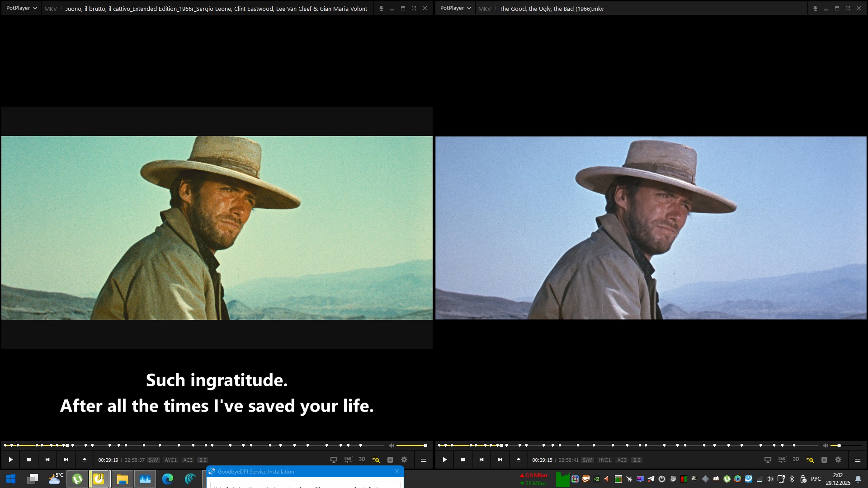This screenshot has width=868, height=488.
Task: Pin left player window on top
Action: click(x=381, y=8)
